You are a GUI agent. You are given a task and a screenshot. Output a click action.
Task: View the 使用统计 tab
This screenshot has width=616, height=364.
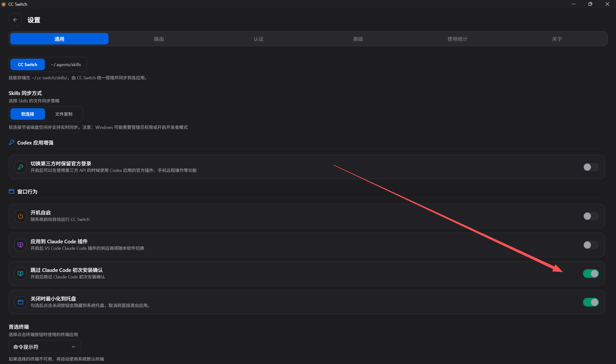click(457, 39)
